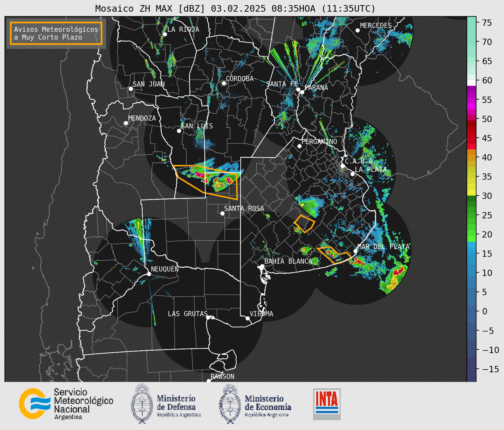The width and height of the screenshot is (504, 430).
Task: Click the BAHÍA BLANCA label
Action: [288, 261]
